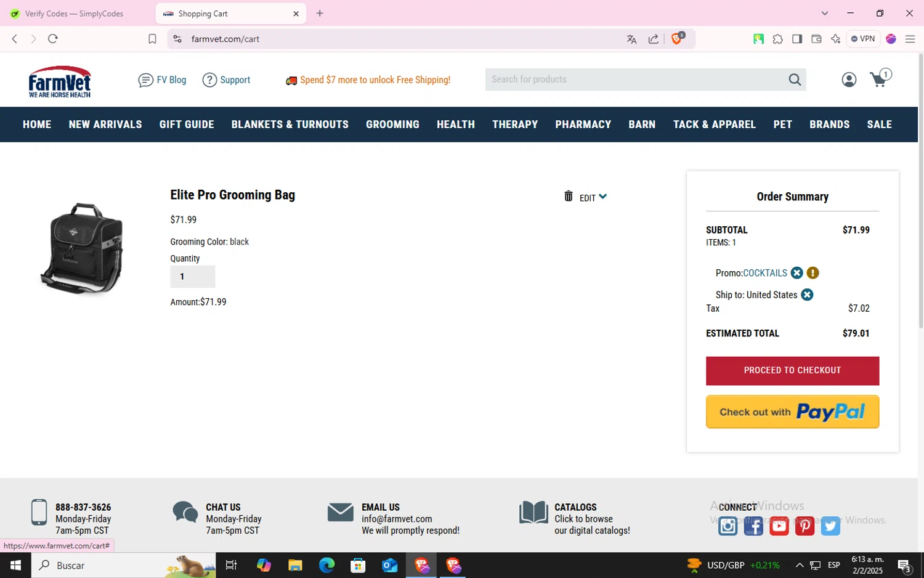Delete item with the trash icon

pos(569,197)
